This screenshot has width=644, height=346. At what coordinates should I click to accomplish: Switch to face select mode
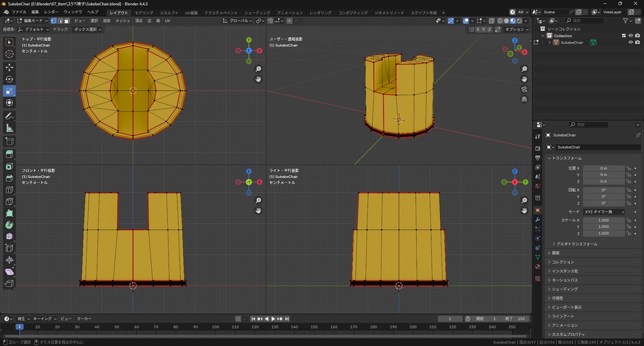point(67,21)
